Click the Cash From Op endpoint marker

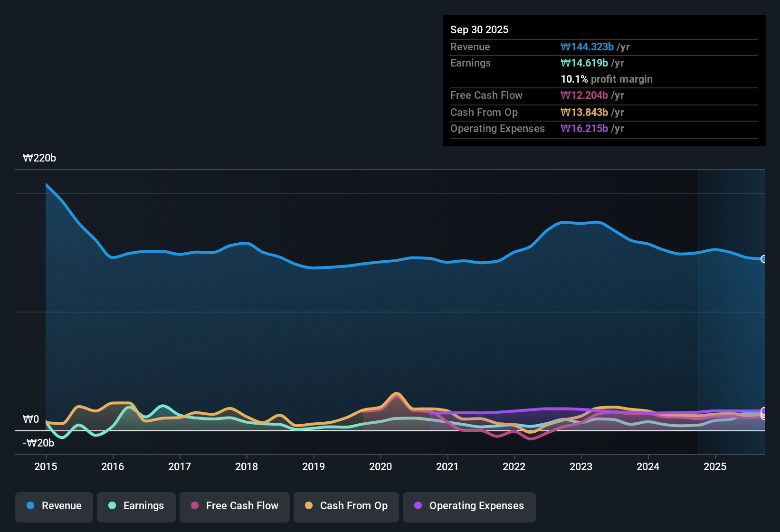pyautogui.click(x=764, y=415)
